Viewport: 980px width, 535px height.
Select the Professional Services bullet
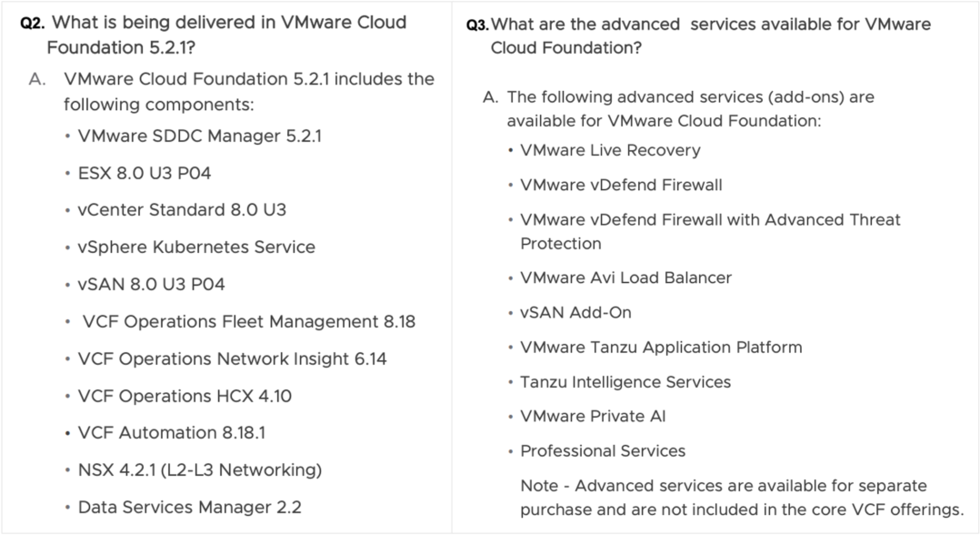[603, 451]
